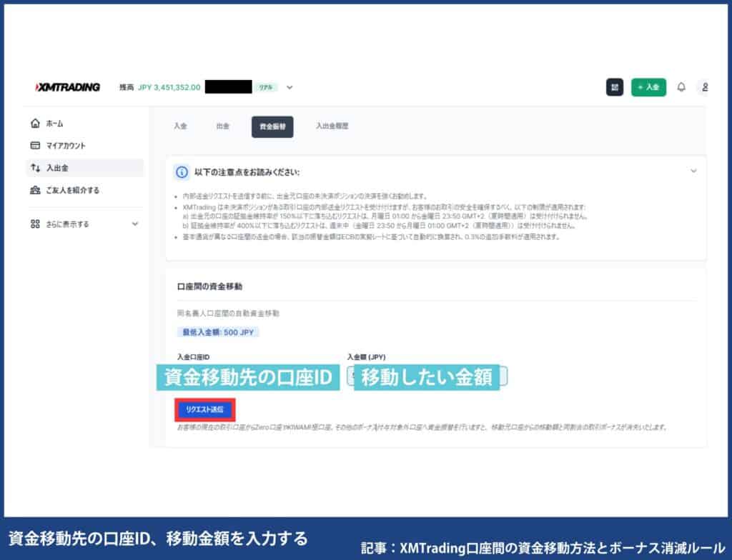Image resolution: width=732 pixels, height=560 pixels.
Task: Select the 資金振替 tab
Action: 272,127
